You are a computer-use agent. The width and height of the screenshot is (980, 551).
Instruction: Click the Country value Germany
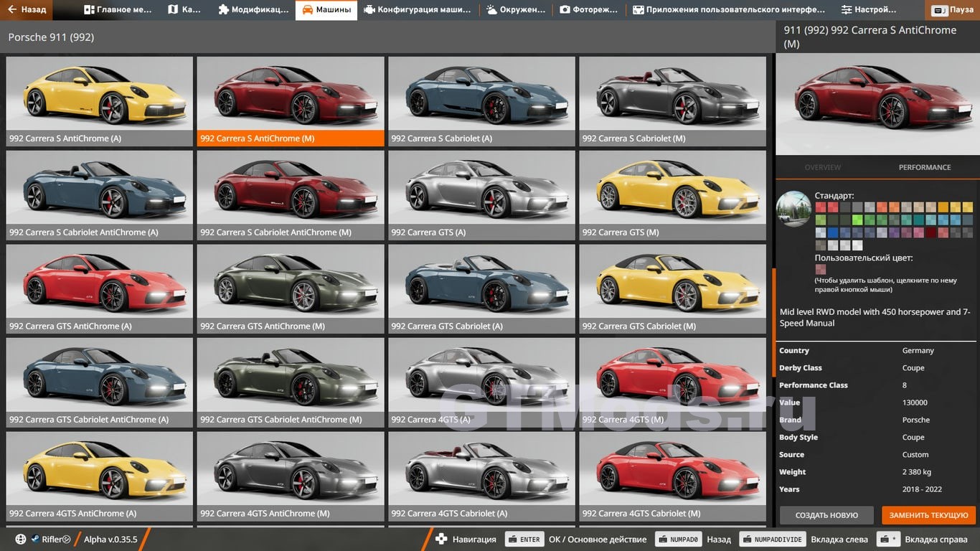click(x=918, y=351)
